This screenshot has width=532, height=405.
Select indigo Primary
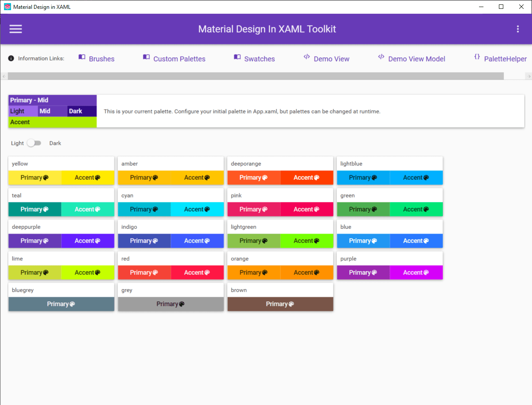[x=144, y=241]
